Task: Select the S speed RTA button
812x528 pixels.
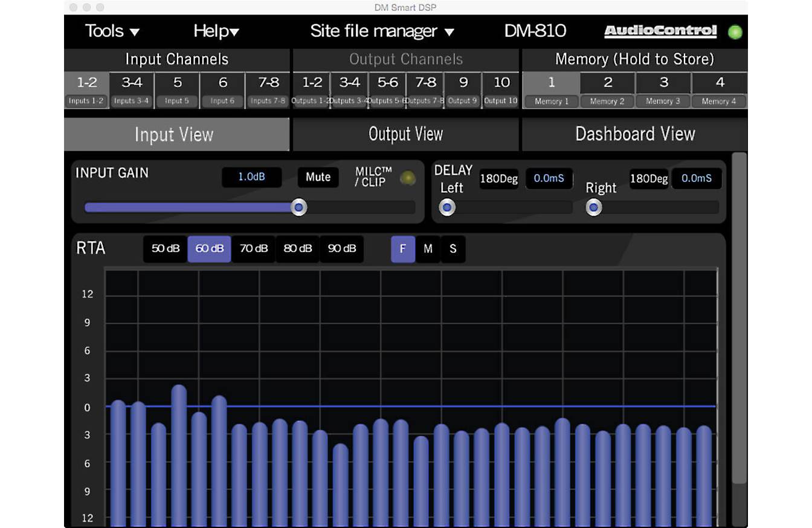Action: click(453, 249)
